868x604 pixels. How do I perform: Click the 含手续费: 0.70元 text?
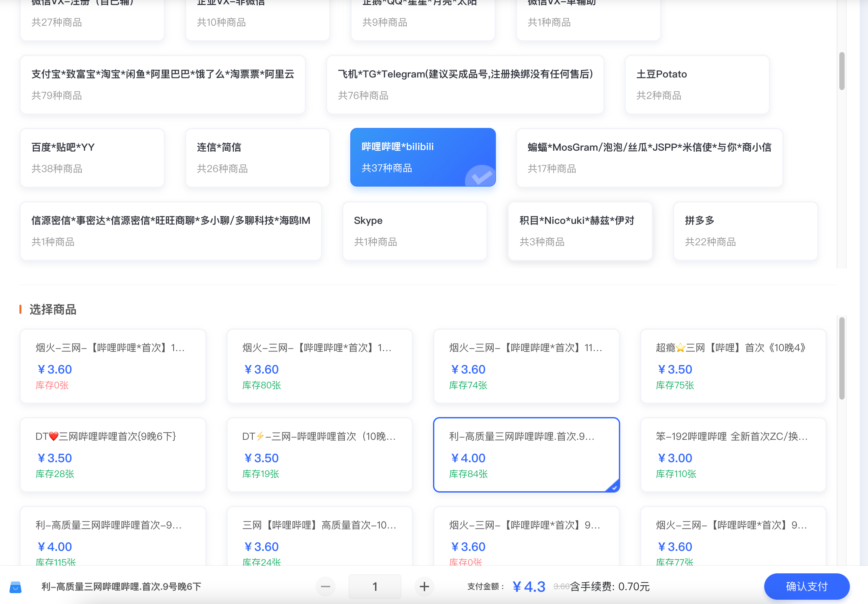[610, 587]
